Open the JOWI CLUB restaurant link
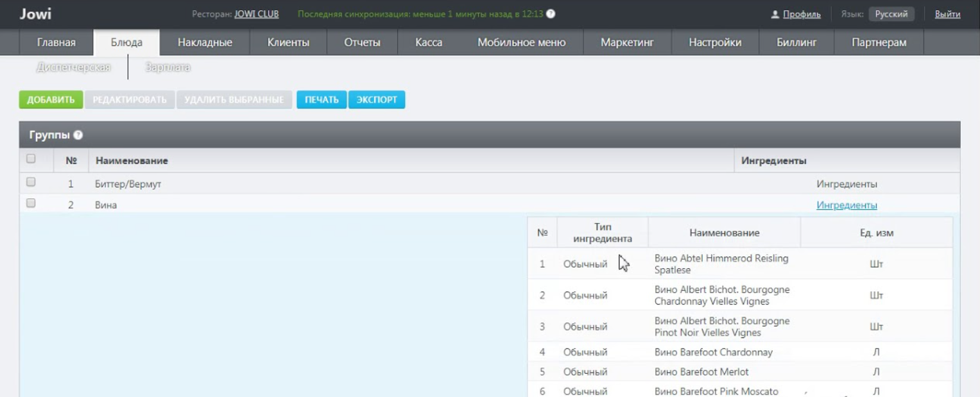 (x=257, y=14)
